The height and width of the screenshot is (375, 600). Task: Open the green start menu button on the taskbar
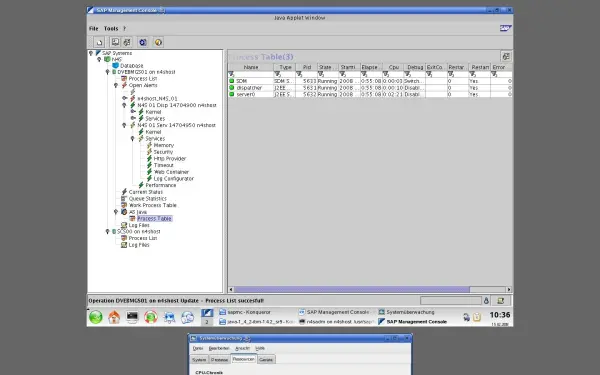click(x=96, y=317)
